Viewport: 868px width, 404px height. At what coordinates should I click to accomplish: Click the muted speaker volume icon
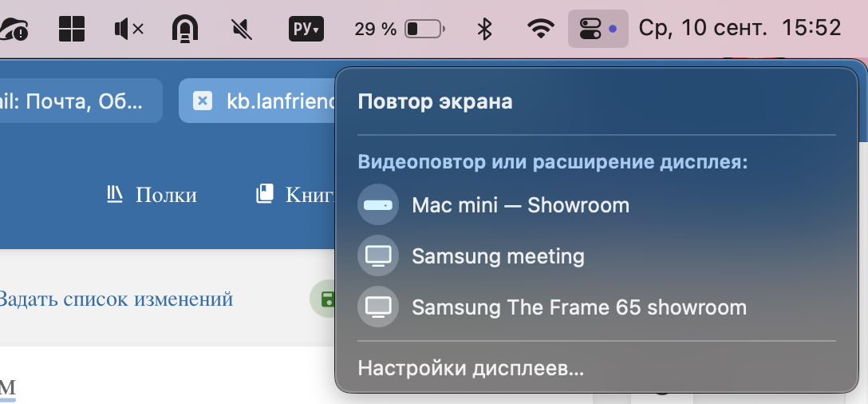128,30
